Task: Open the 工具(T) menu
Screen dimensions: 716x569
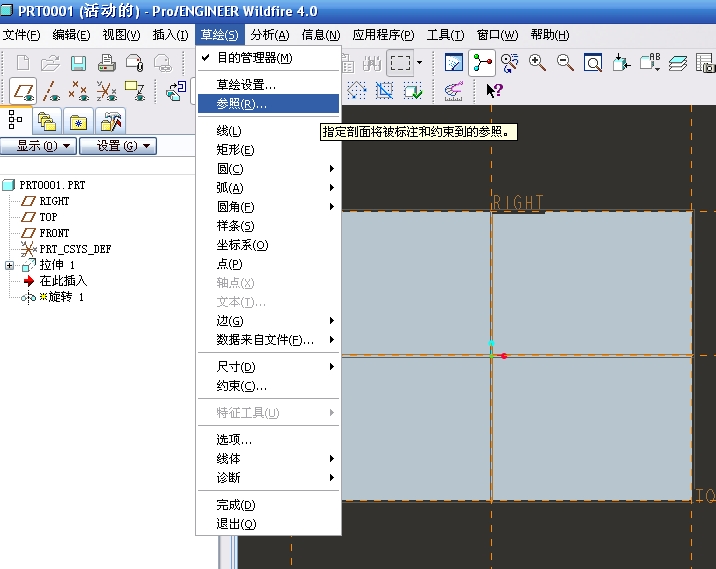Action: tap(445, 35)
